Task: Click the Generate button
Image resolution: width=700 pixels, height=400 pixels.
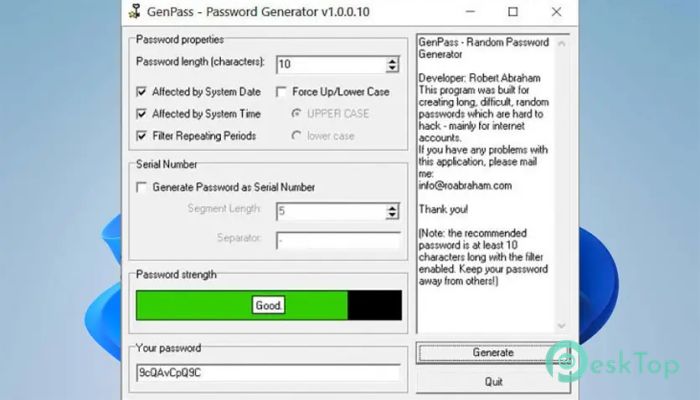Action: coord(493,353)
